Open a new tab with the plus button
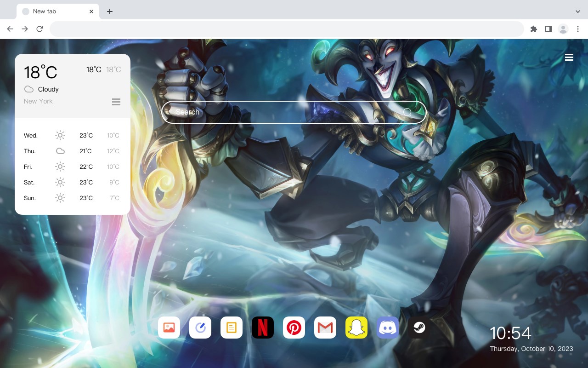This screenshot has height=368, width=588. pyautogui.click(x=109, y=11)
